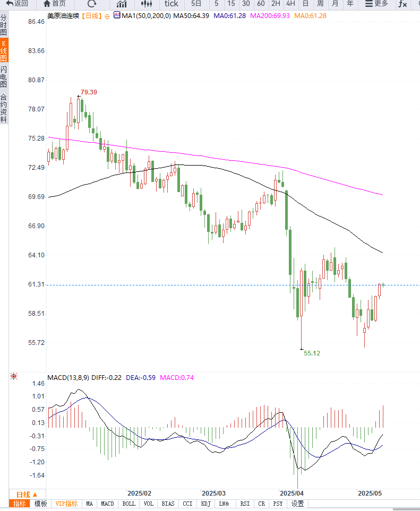Select the 2H timeframe
This screenshot has height=511, width=420.
[276, 4]
